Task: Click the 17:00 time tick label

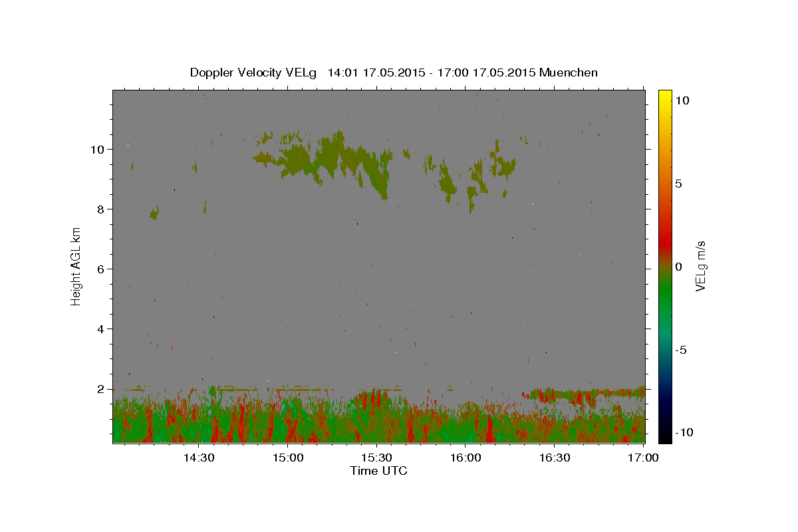Action: 644,458
